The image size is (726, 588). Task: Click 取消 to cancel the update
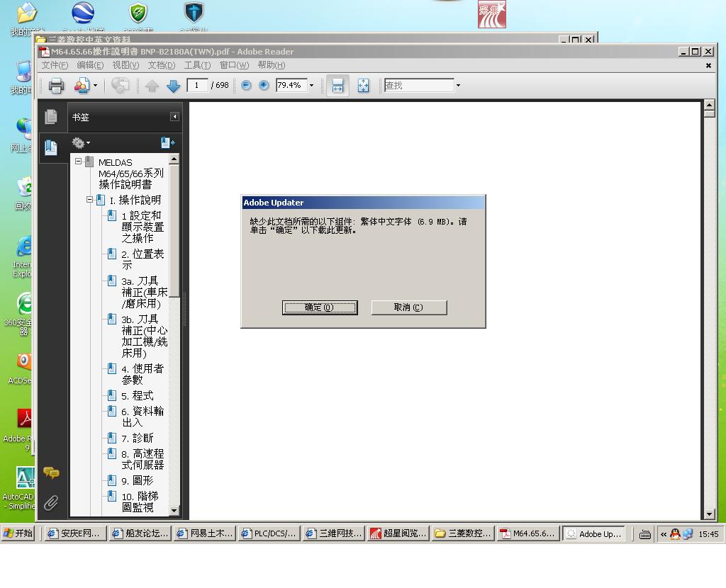tap(408, 307)
